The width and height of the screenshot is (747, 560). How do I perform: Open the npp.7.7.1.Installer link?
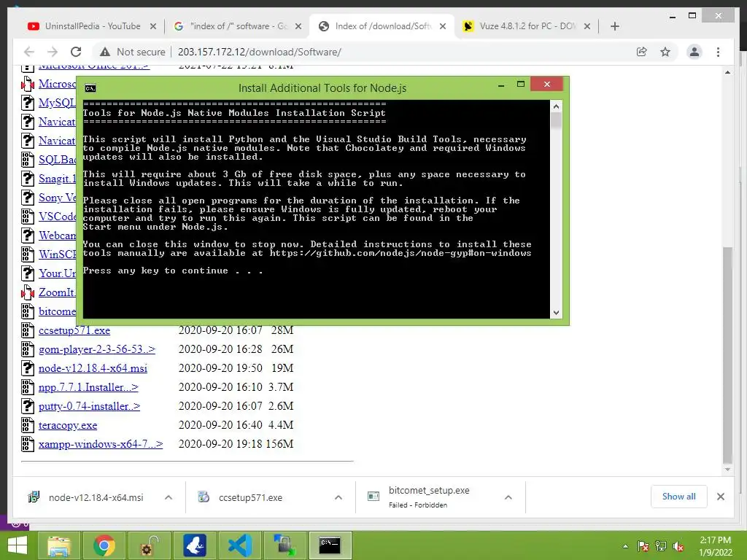click(x=88, y=387)
